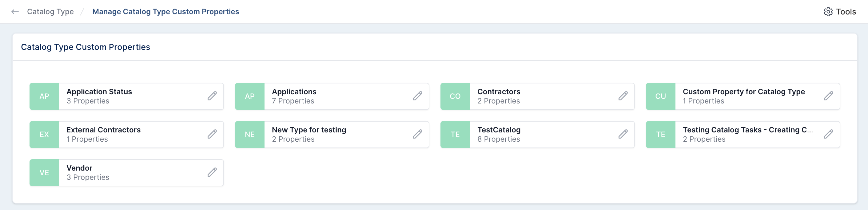Edit TestCatalog properties pencil icon
Image resolution: width=868 pixels, height=210 pixels.
[623, 134]
